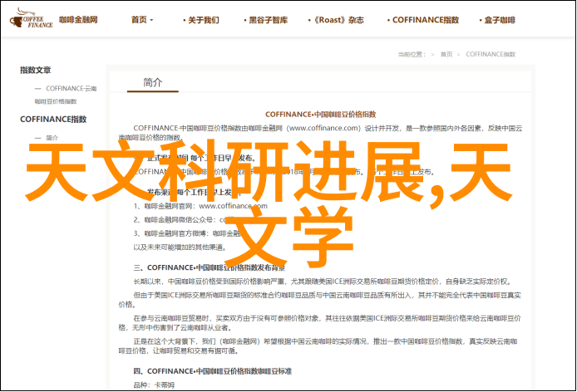Click the Coffee Finance logo

(32, 17)
